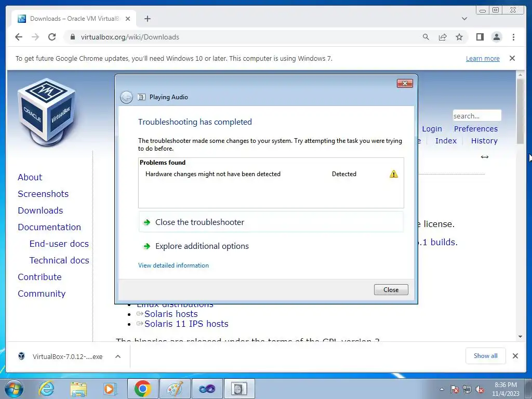The height and width of the screenshot is (399, 532).
Task: Switch to troubleshooter window in taskbar
Action: (239, 389)
